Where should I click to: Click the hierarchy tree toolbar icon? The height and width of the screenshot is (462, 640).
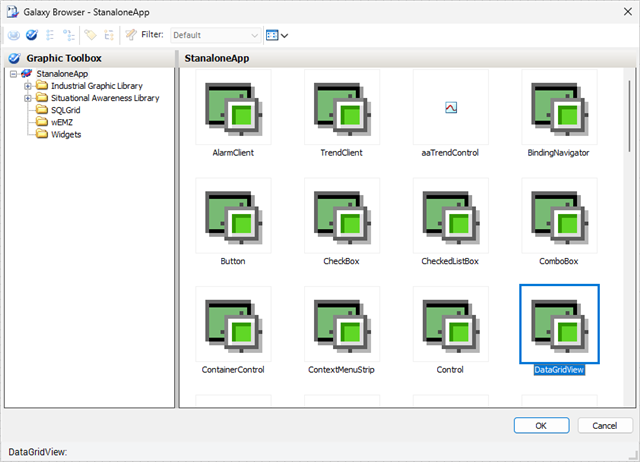coord(69,35)
